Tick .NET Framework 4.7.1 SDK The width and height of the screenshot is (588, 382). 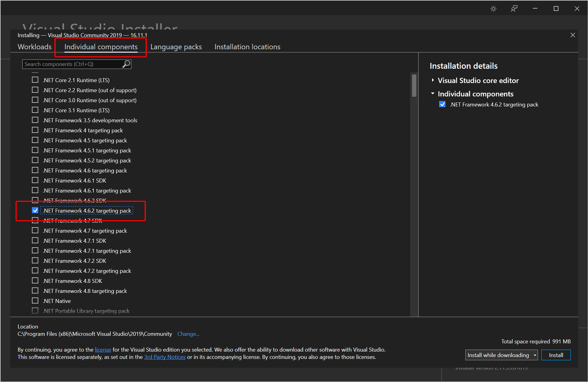(35, 241)
